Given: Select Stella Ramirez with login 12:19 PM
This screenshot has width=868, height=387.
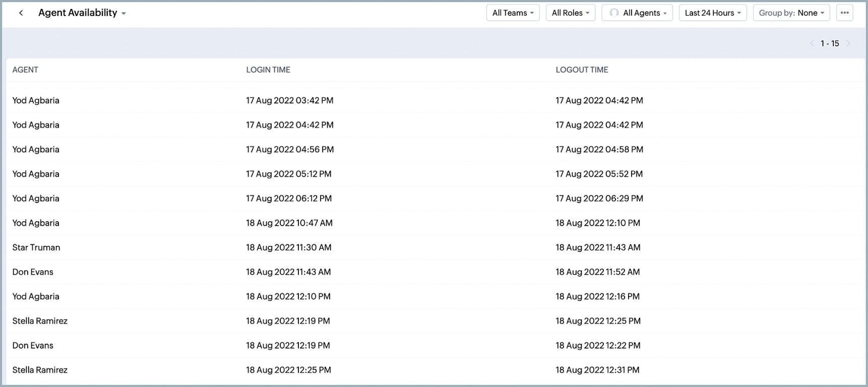Looking at the screenshot, I should pyautogui.click(x=40, y=321).
